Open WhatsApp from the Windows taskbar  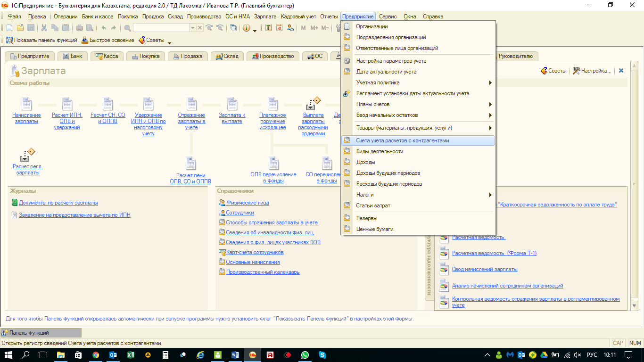305,355
